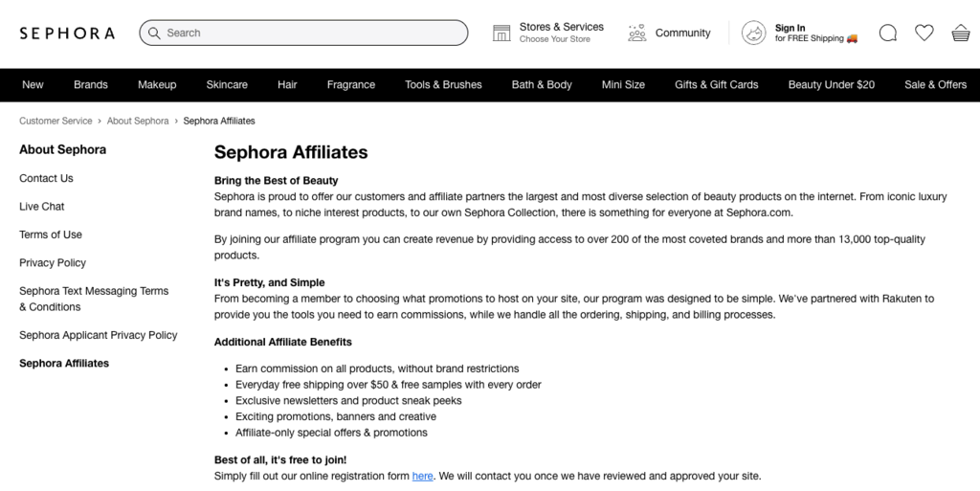Open the Community people icon
The height and width of the screenshot is (491, 980).
pos(637,33)
